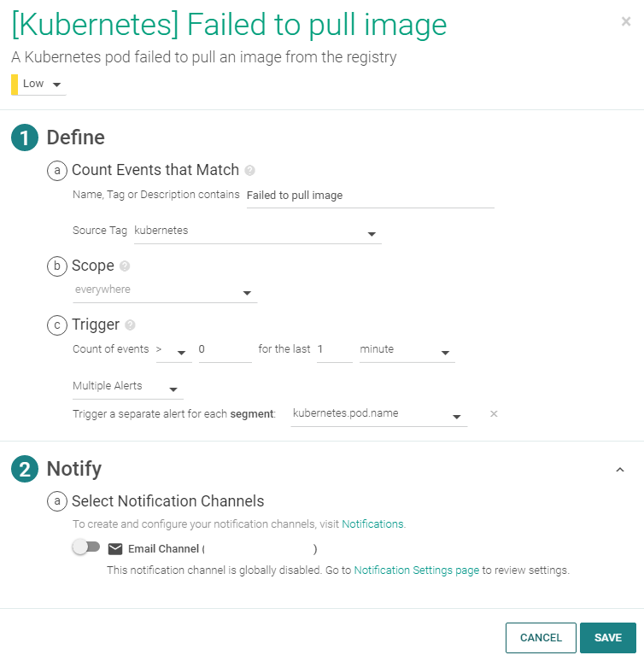Click the Define step 1 circle icon
This screenshot has height=661, width=644.
[x=25, y=137]
